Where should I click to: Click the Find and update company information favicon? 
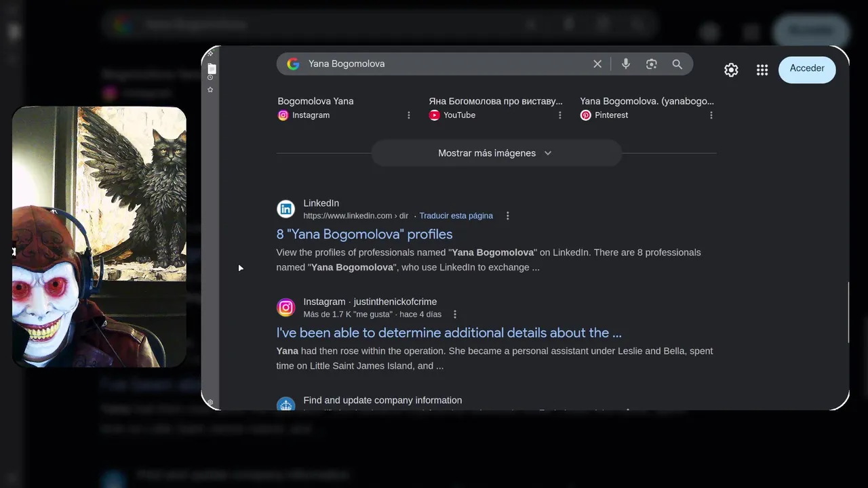(x=286, y=405)
